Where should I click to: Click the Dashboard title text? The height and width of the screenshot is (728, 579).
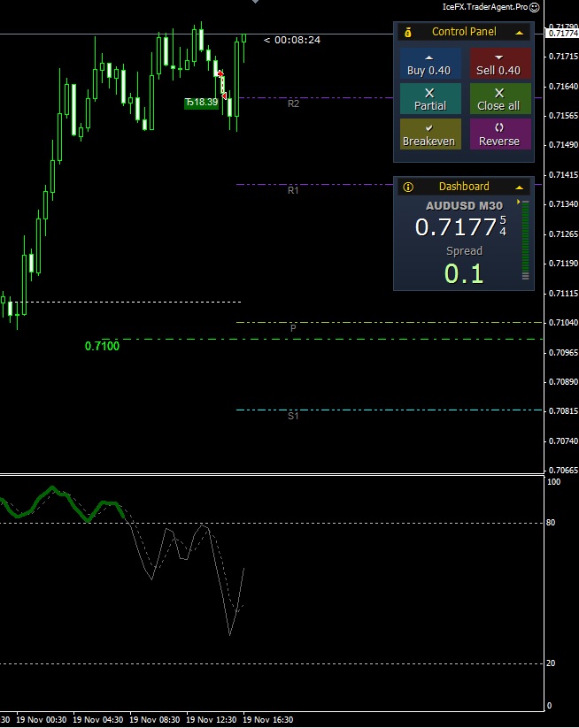pos(464,187)
